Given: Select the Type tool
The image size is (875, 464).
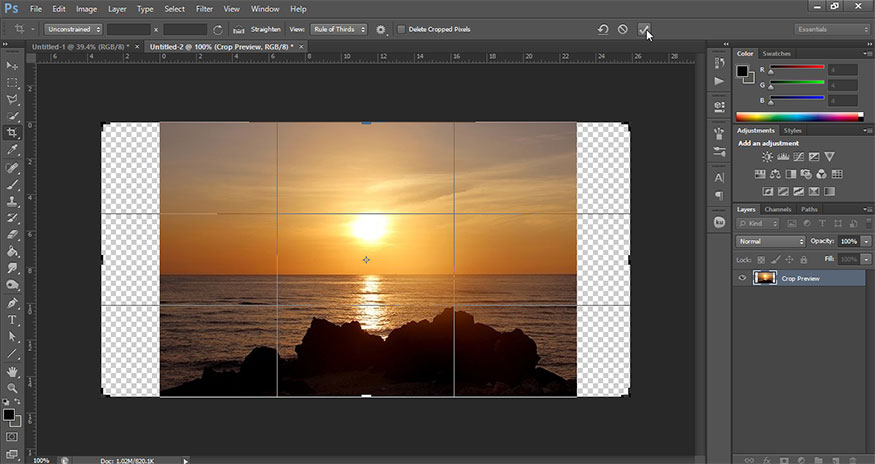Looking at the screenshot, I should pyautogui.click(x=13, y=320).
